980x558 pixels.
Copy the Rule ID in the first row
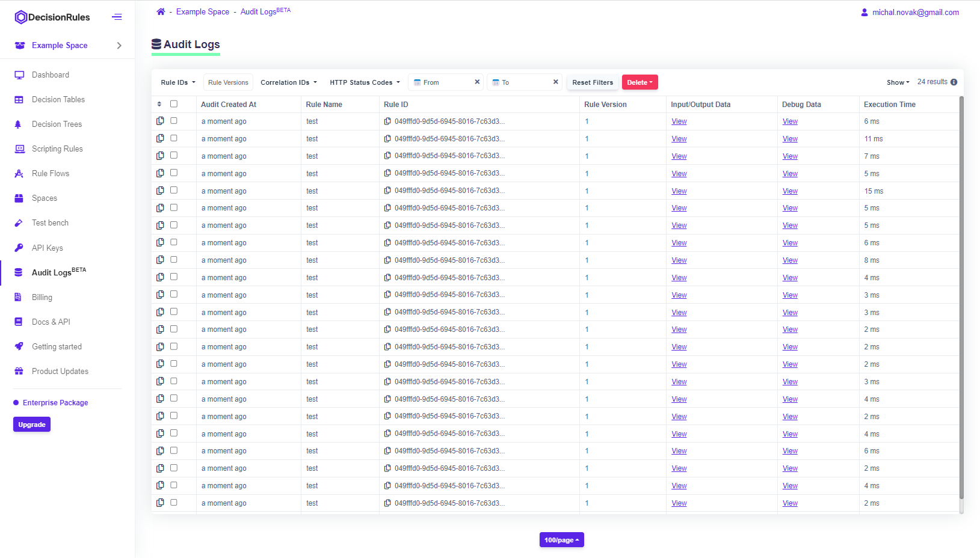(388, 121)
